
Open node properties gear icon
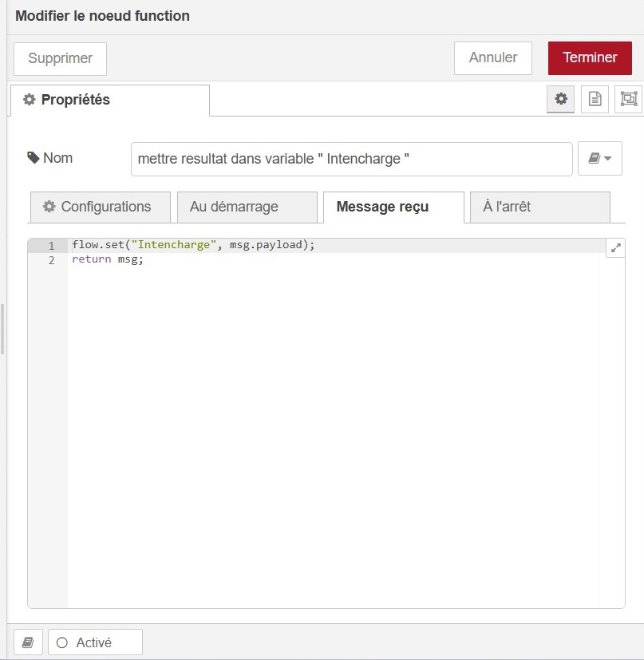tap(561, 99)
